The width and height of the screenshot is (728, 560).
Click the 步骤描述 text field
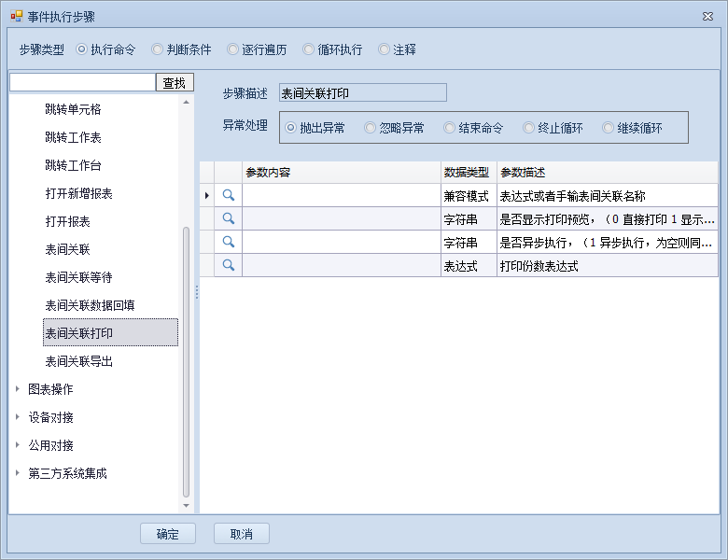coord(362,92)
